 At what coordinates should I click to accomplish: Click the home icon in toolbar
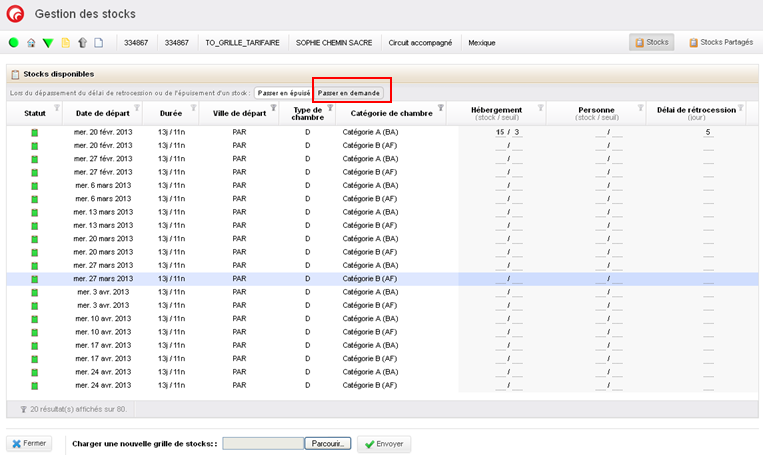[31, 43]
